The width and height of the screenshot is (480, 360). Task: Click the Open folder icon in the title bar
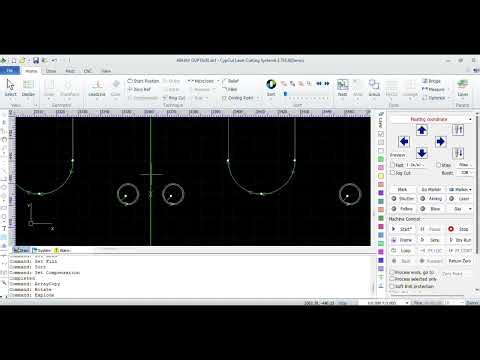22,60
